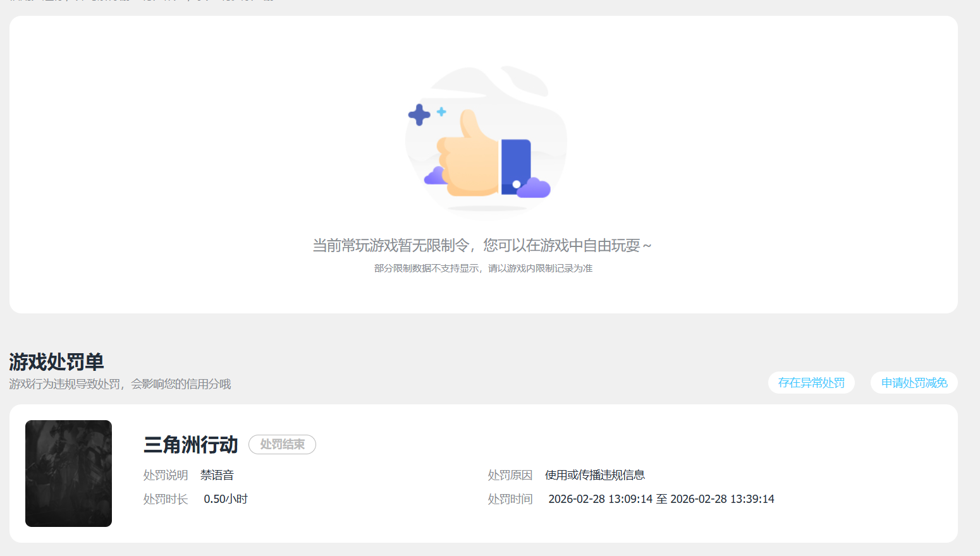Click the penalty type value 禁语音
This screenshot has height=556, width=980.
click(x=217, y=475)
